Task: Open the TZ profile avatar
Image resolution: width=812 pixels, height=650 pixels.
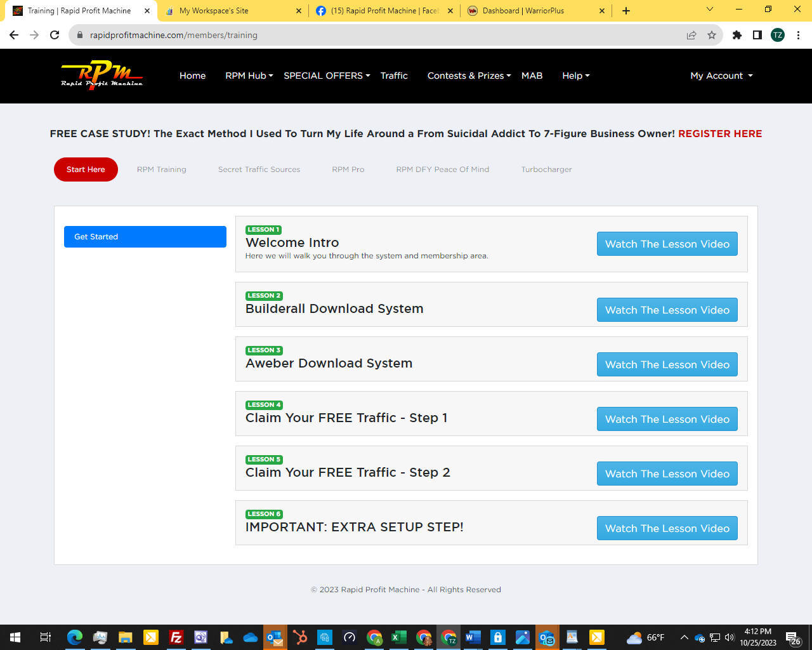Action: click(778, 35)
